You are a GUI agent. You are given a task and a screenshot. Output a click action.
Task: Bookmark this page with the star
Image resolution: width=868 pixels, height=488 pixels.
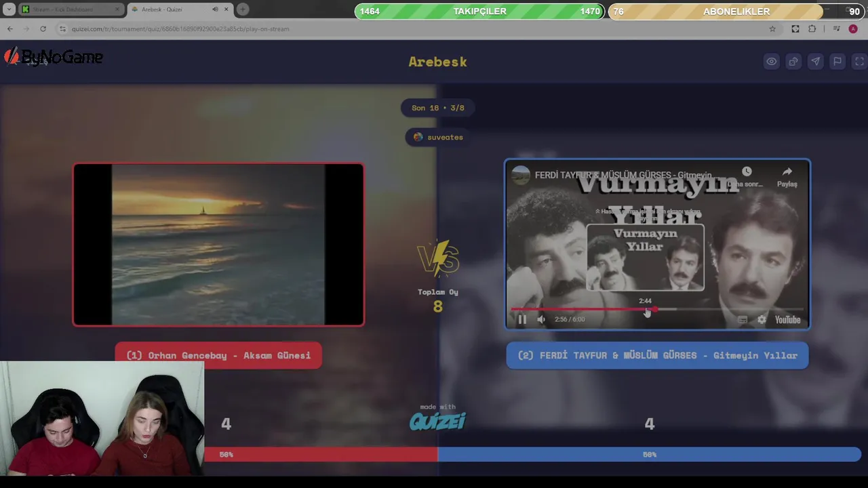coord(772,28)
